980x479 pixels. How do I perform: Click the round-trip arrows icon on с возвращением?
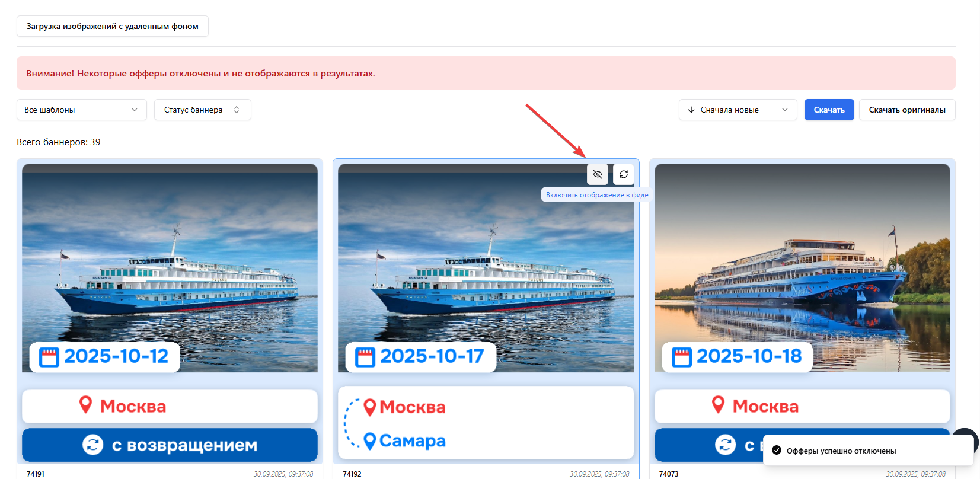coord(92,445)
